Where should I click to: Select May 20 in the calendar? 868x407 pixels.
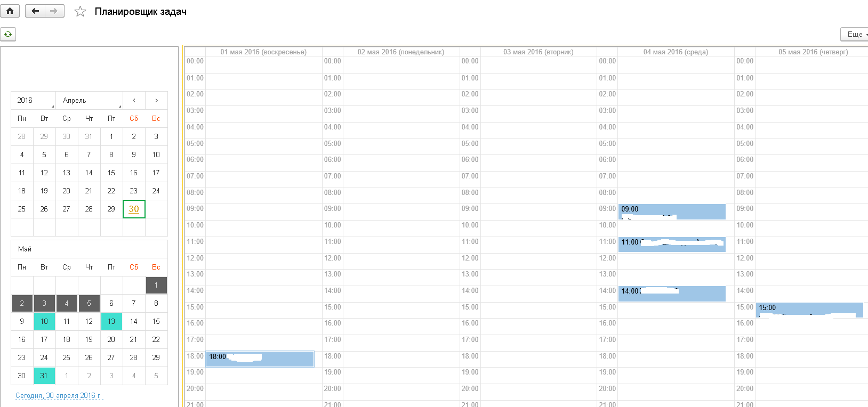[x=111, y=339]
